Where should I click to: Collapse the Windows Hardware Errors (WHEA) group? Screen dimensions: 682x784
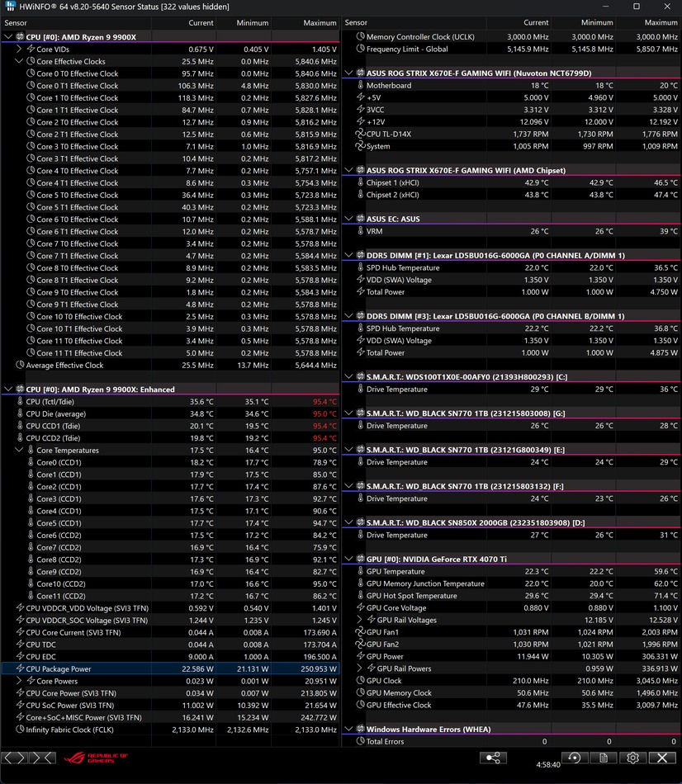(348, 729)
